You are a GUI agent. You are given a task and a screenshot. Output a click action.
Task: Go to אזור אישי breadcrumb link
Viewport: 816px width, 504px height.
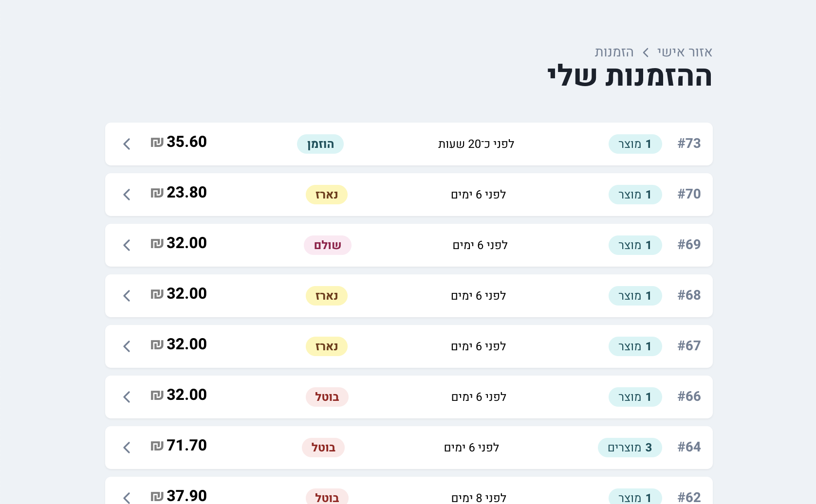tap(685, 52)
